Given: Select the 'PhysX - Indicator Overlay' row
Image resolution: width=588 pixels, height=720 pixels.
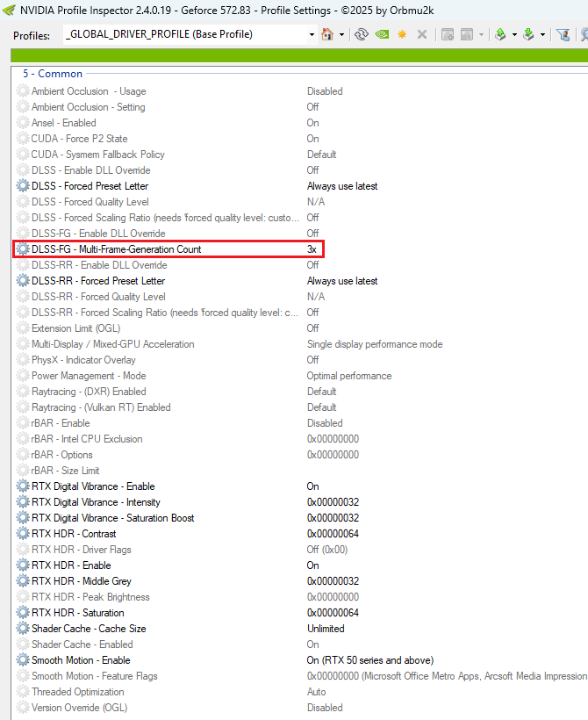Looking at the screenshot, I should [299, 360].
